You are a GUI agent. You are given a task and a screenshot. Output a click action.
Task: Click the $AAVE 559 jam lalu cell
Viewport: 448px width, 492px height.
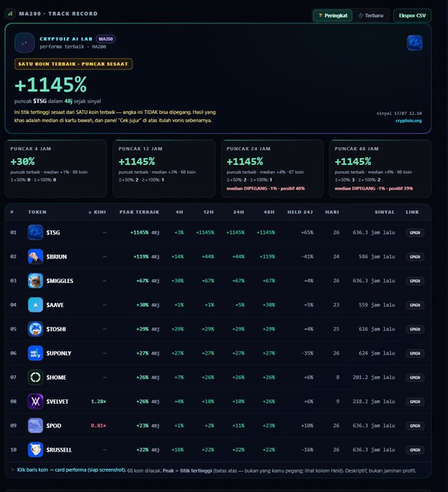377,305
